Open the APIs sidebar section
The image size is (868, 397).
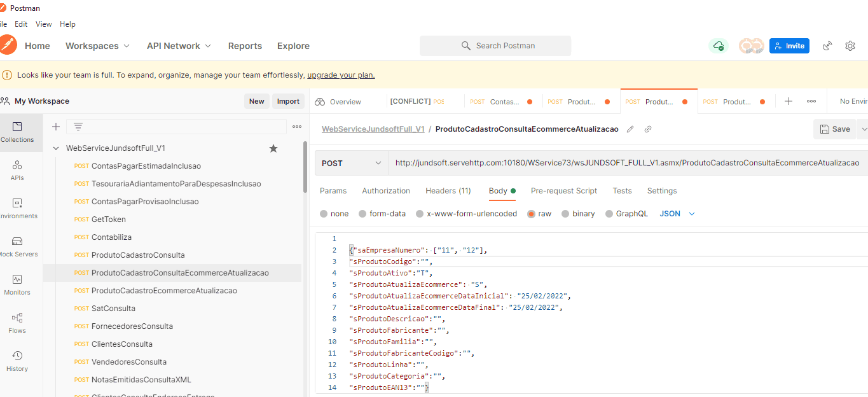coord(17,170)
